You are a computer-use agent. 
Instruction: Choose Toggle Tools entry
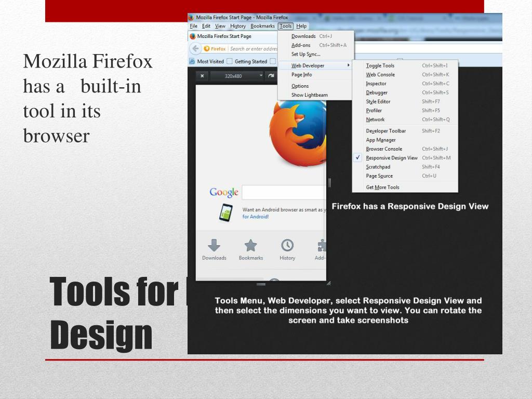(x=405, y=65)
